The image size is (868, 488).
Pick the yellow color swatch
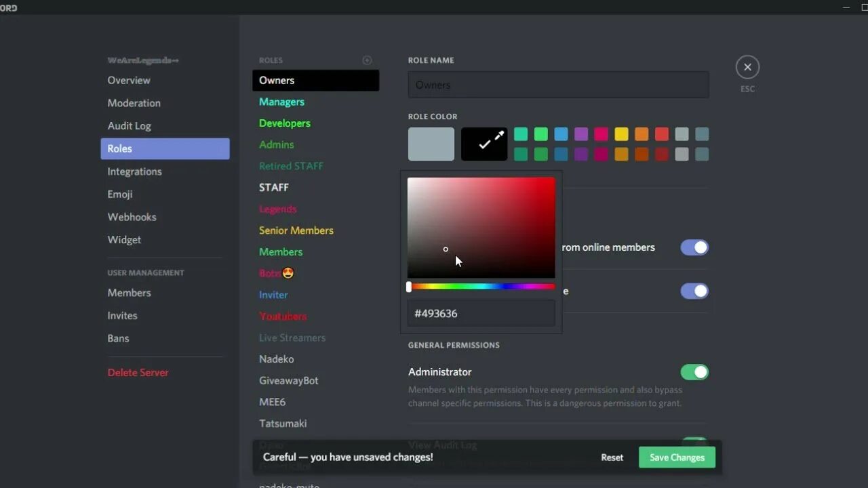pos(621,134)
